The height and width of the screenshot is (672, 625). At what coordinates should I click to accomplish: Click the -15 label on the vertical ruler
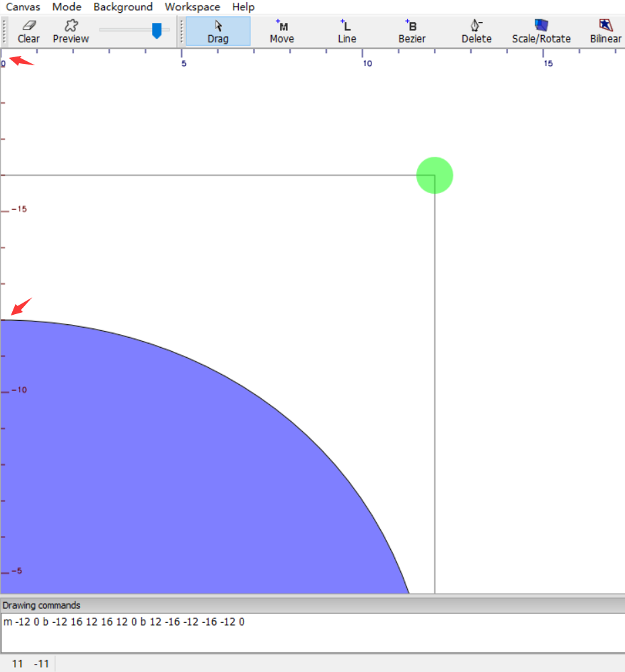coord(20,209)
